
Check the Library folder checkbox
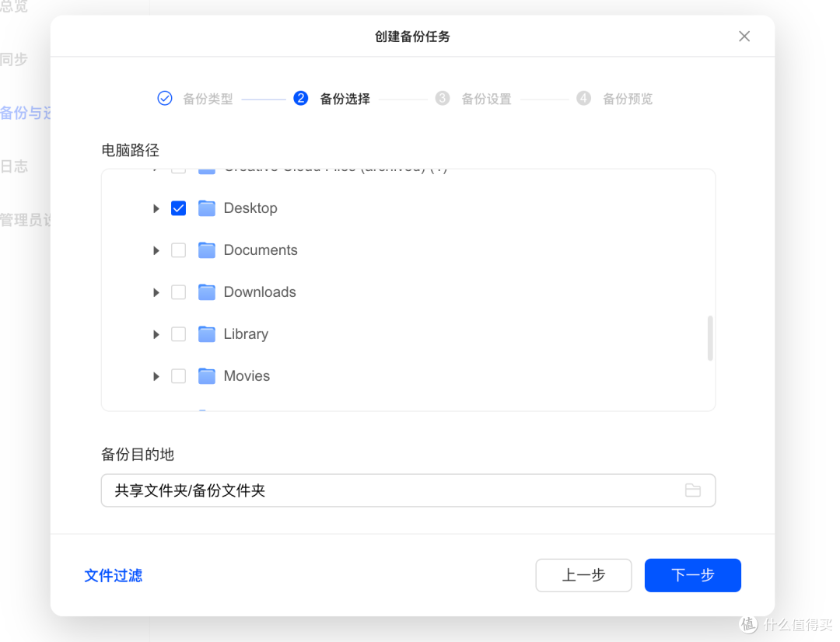(x=178, y=334)
